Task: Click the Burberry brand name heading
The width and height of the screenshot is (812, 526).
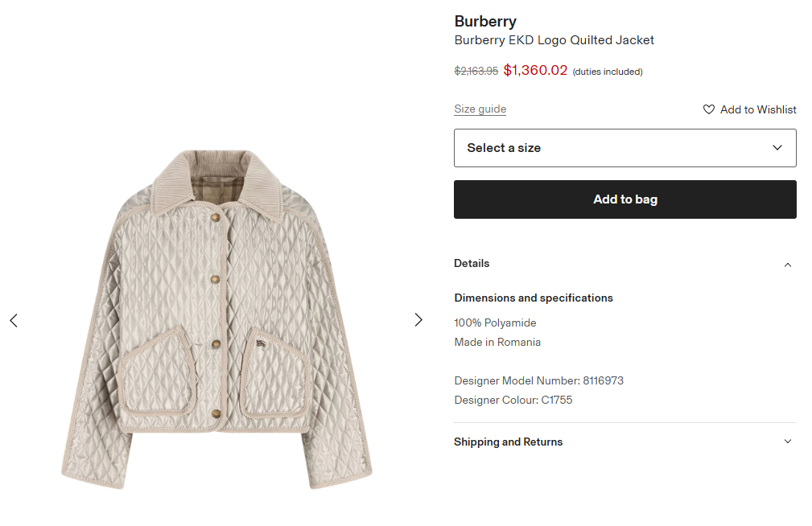Action: click(x=485, y=22)
